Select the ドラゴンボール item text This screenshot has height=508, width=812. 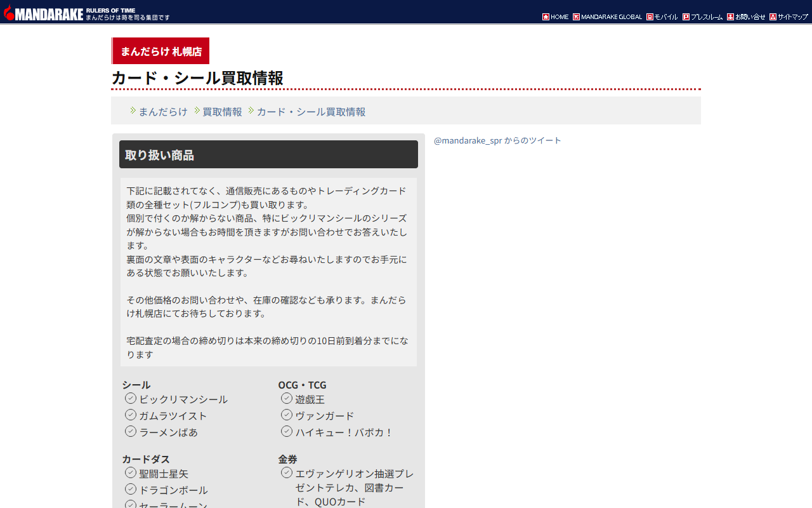(x=173, y=490)
